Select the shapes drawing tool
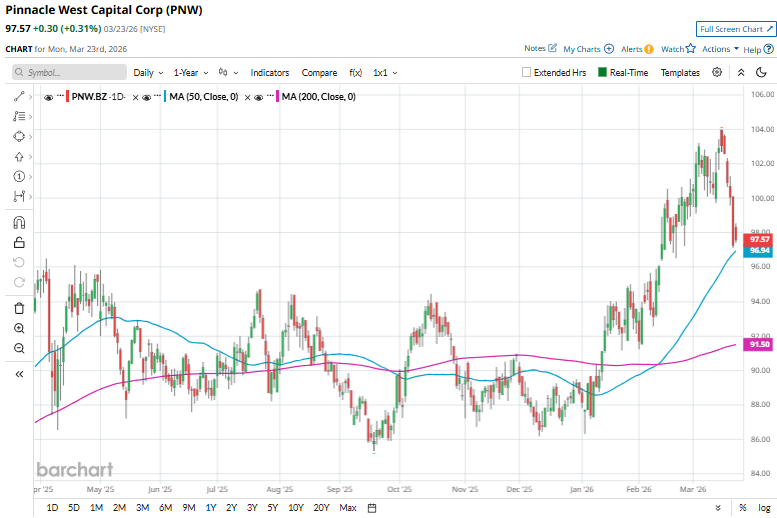Viewport: 777px width, 518px height. pos(19,136)
